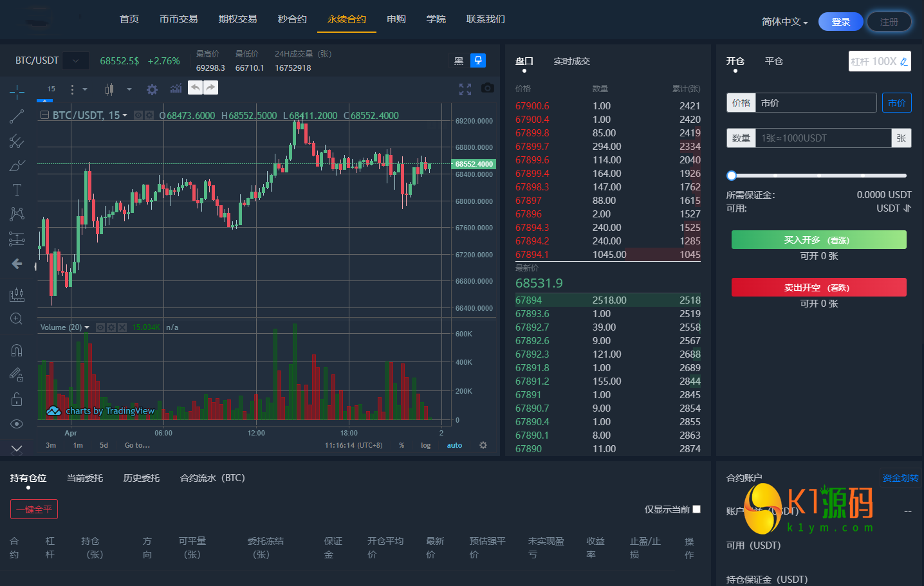924x586 pixels.
Task: Open the BTC/USDT pair selector dropdown
Action: tap(75, 60)
